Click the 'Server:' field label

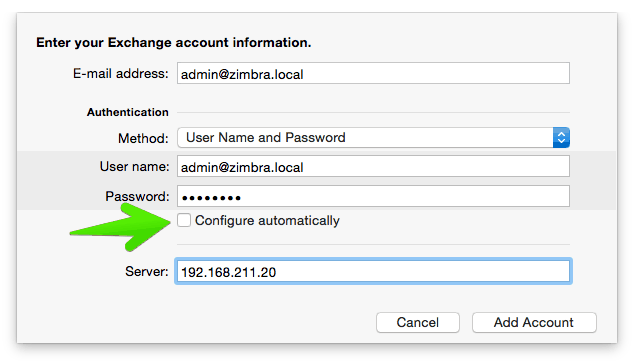[146, 271]
